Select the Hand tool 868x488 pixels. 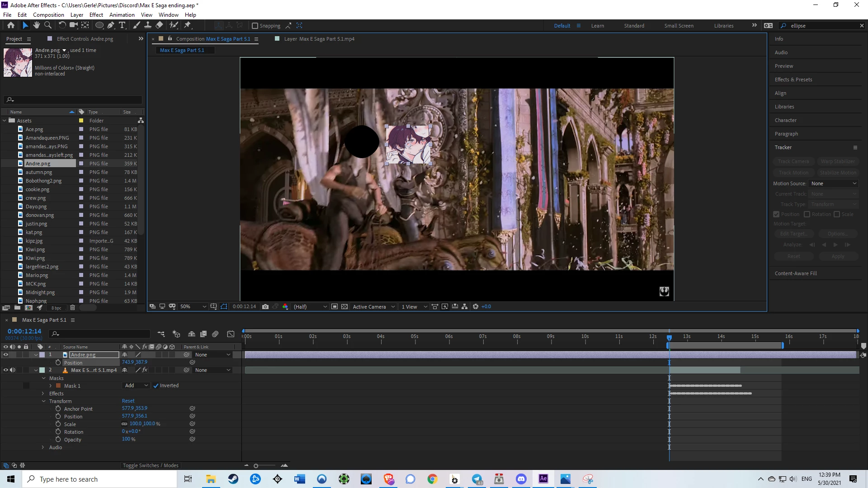click(x=37, y=25)
